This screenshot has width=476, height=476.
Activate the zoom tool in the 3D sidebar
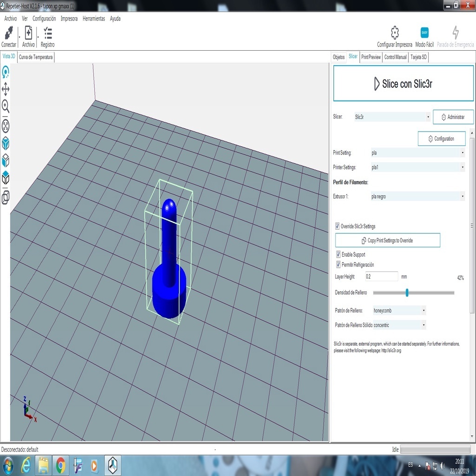pyautogui.click(x=6, y=106)
